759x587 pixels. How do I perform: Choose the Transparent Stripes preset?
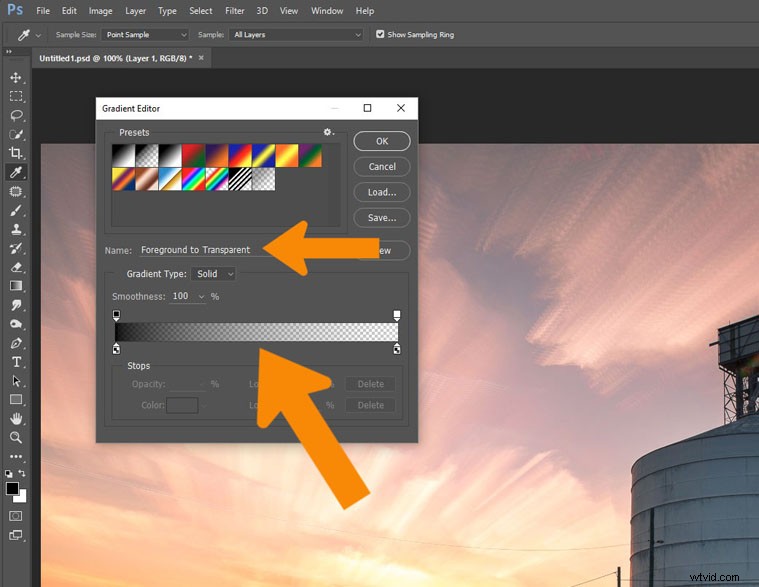click(240, 179)
